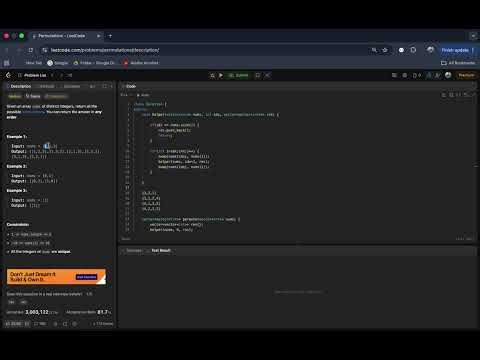The width and height of the screenshot is (480, 360).
Task: Answer No to the interview question
Action: [24, 302]
